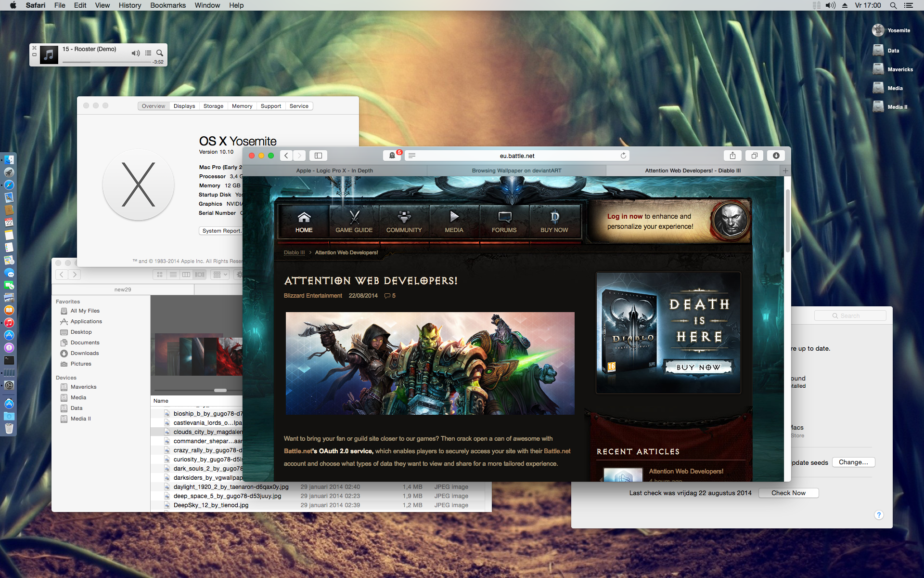
Task: Open Safari compass icon in Dock
Action: 9,185
